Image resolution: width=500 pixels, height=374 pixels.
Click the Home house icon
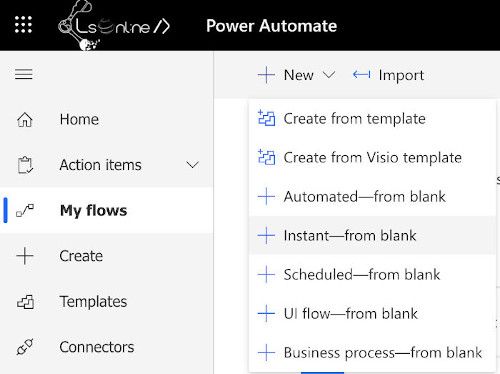(x=25, y=119)
